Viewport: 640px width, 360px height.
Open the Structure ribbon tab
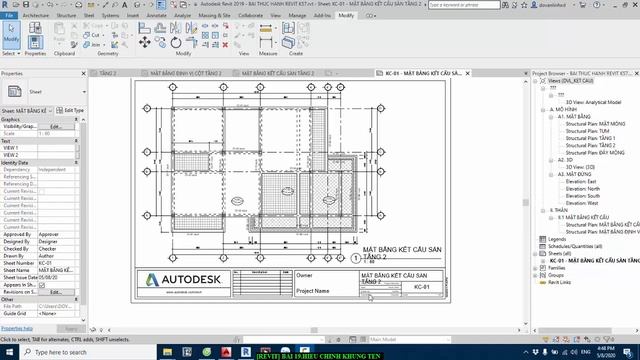[x=66, y=16]
